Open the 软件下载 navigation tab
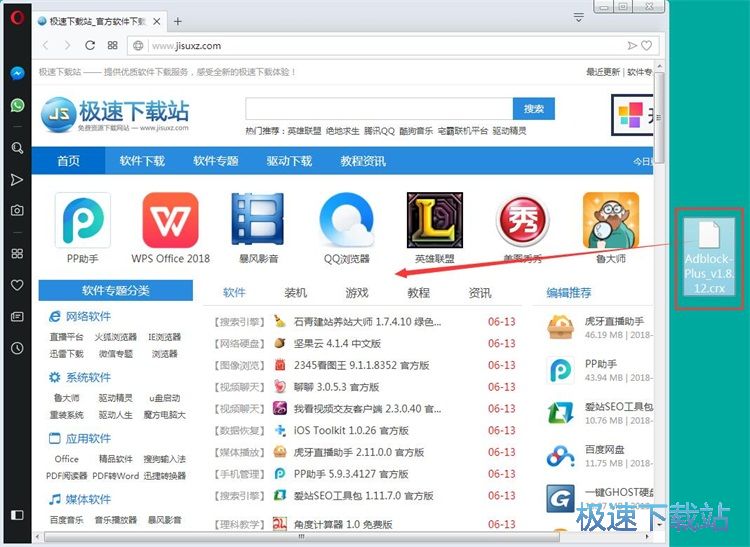The image size is (750, 547). tap(142, 161)
